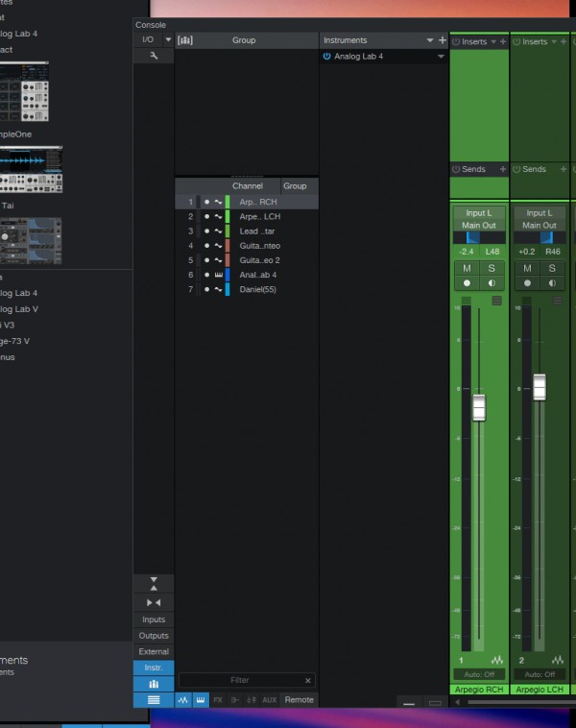Toggle the audio tracks filter icon
This screenshot has width=576, height=728.
(183, 700)
